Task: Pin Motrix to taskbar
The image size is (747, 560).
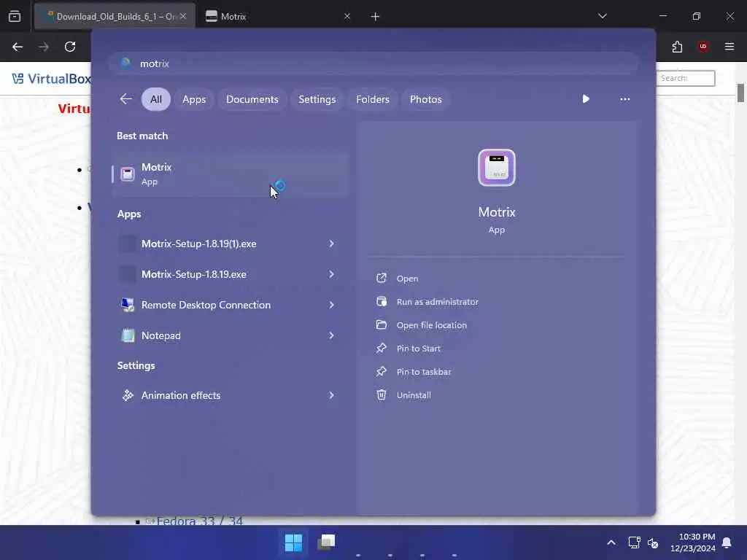Action: click(x=424, y=372)
